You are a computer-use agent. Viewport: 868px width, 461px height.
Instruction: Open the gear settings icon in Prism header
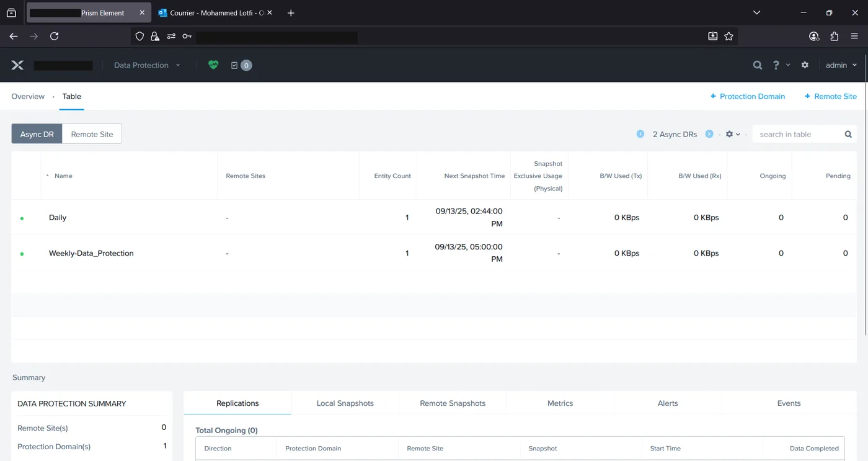pos(805,65)
